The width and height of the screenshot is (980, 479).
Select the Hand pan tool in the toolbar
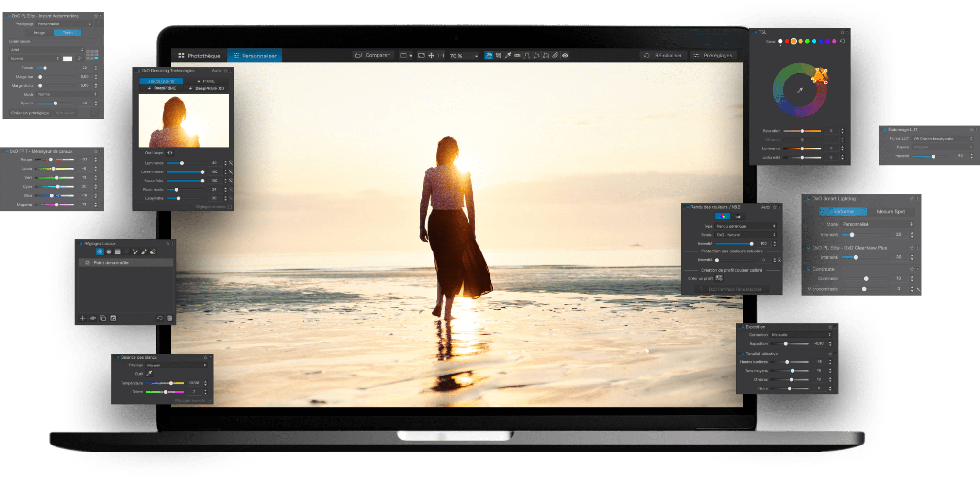489,56
